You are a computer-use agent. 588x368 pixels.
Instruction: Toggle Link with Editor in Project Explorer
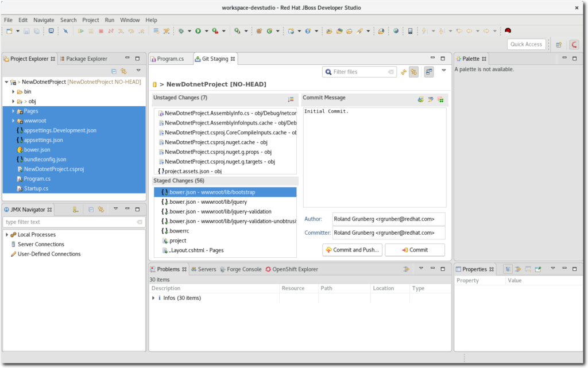tap(123, 69)
